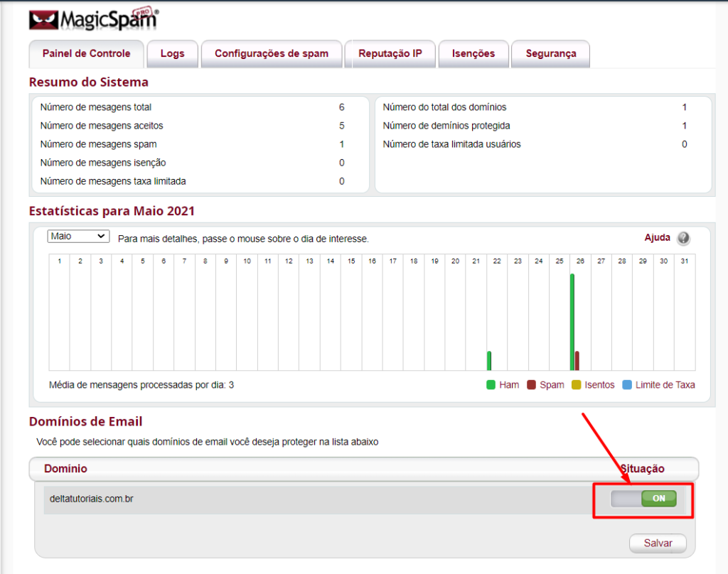Open the Segurança tab

click(550, 53)
